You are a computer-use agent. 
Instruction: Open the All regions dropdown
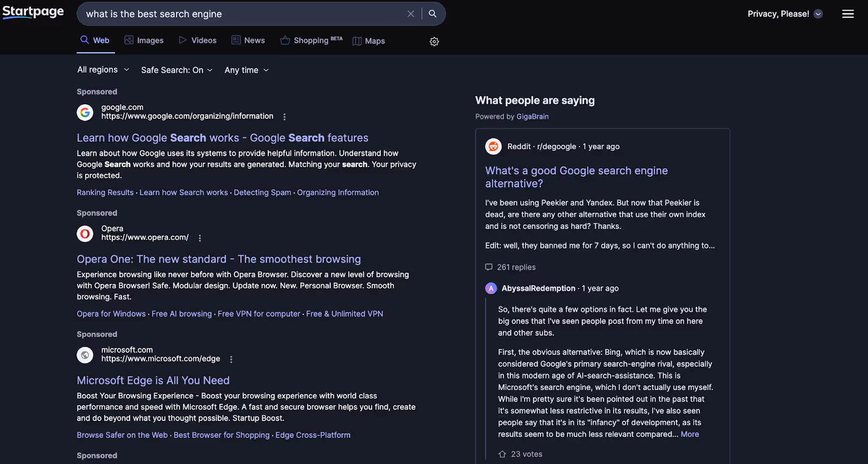click(x=103, y=69)
